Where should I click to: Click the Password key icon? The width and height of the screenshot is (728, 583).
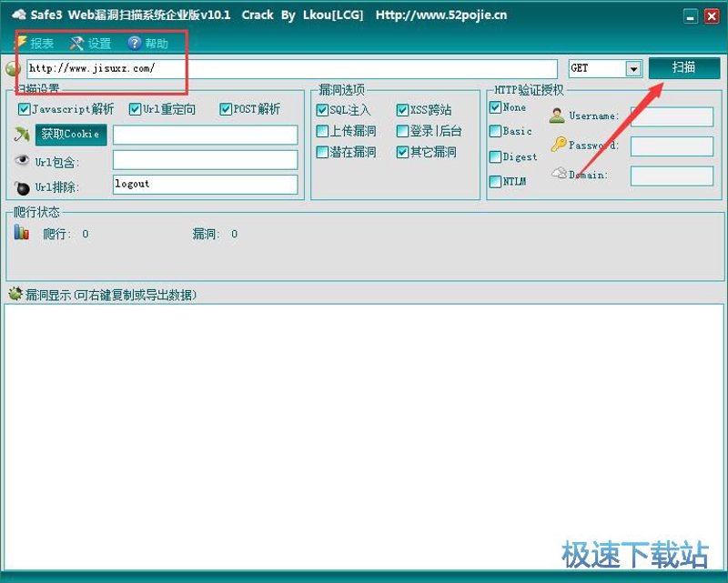(x=559, y=144)
